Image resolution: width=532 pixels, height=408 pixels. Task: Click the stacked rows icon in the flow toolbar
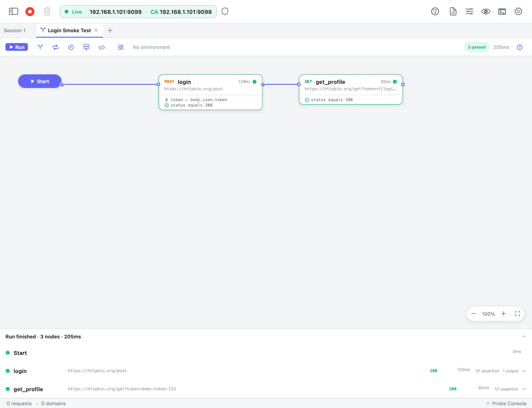(x=86, y=47)
